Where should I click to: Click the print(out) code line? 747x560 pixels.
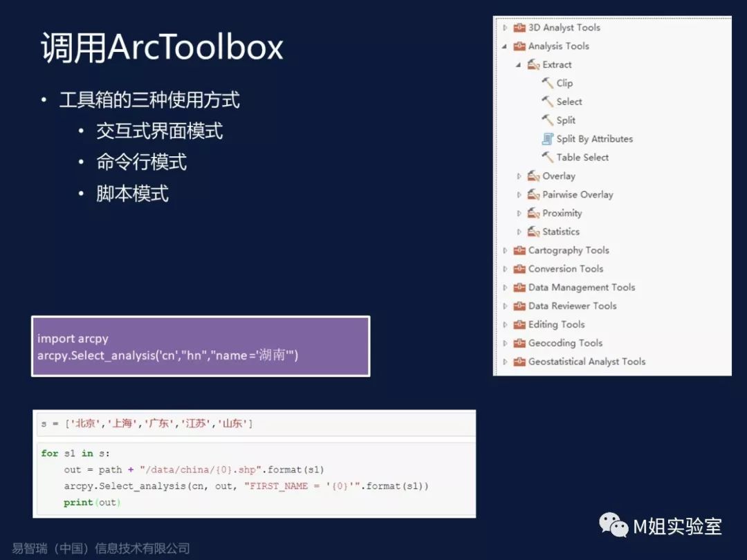point(92,503)
